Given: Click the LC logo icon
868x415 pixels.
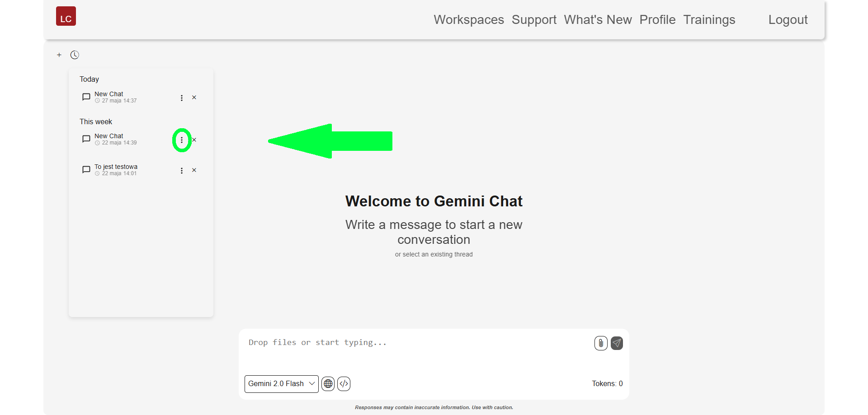Looking at the screenshot, I should 66,16.
